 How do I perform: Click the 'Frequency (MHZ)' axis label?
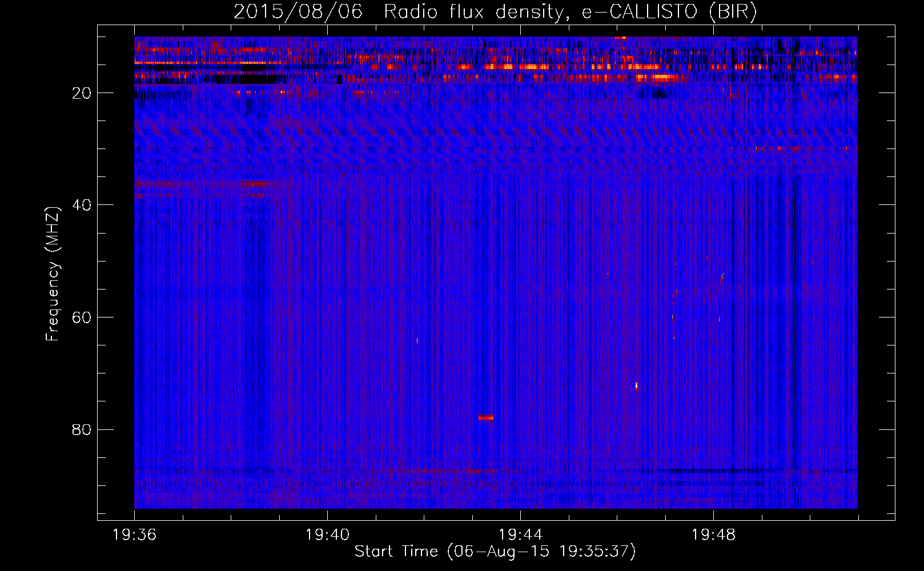click(53, 274)
